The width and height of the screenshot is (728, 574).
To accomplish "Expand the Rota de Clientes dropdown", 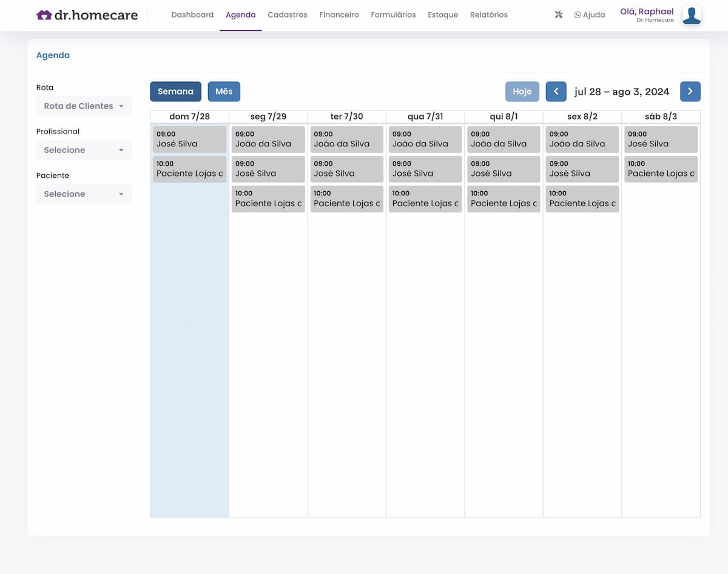I will [x=84, y=106].
